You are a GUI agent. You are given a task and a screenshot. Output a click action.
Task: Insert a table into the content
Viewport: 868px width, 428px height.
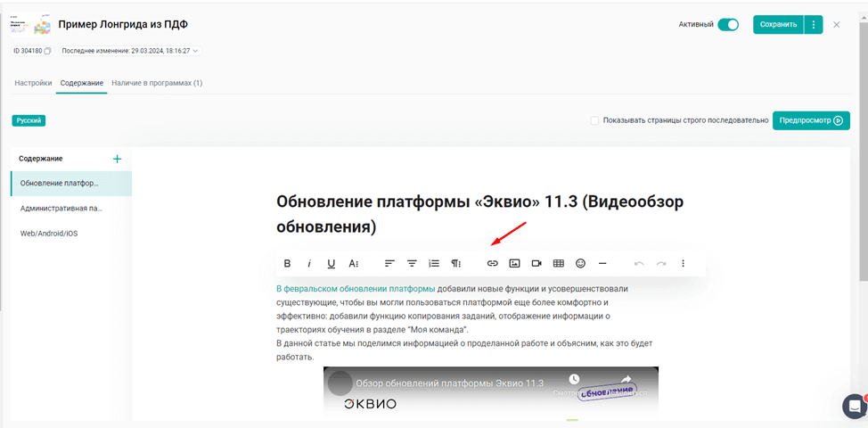559,264
